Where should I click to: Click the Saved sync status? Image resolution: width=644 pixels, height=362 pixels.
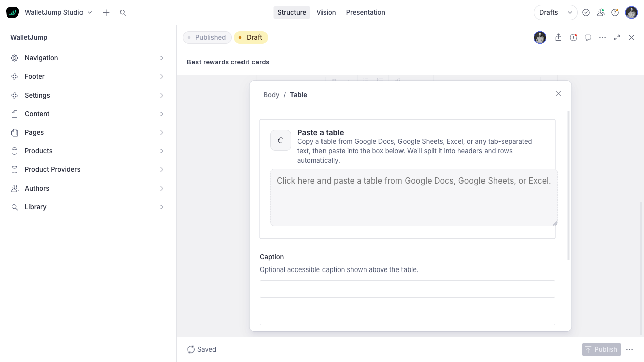point(201,349)
